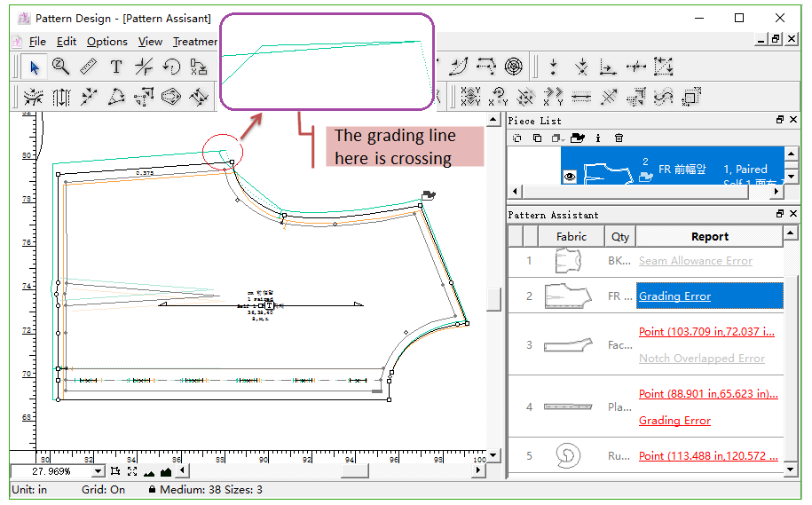
Task: Click the Seam Allowance Error link
Action: (x=695, y=261)
